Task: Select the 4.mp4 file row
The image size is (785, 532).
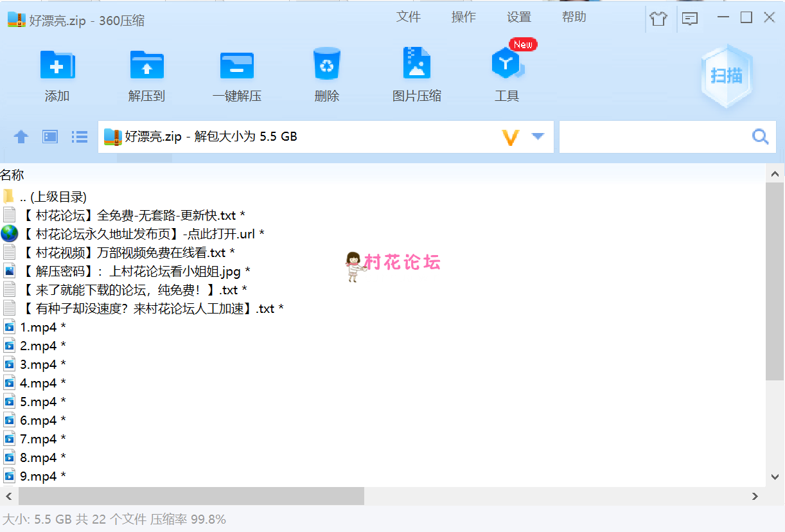Action: (x=383, y=383)
